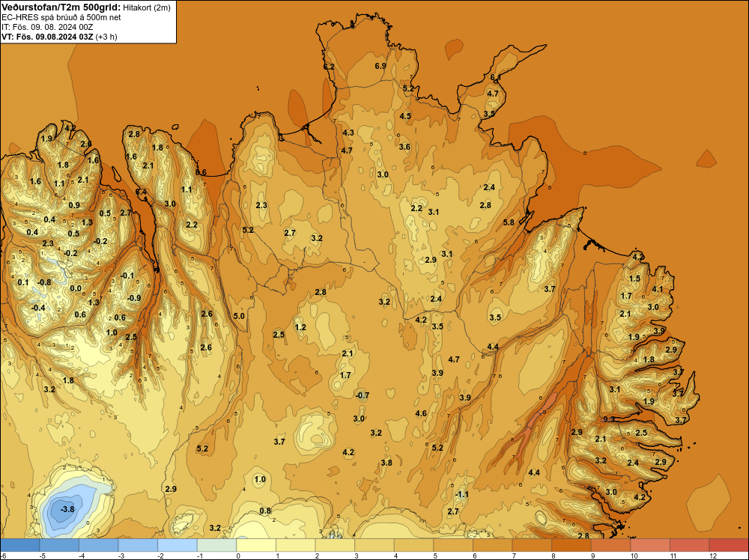Viewport: 749px width, 560px height.
Task: Click the 8.6 coastal temperature label
Action: 201,172
